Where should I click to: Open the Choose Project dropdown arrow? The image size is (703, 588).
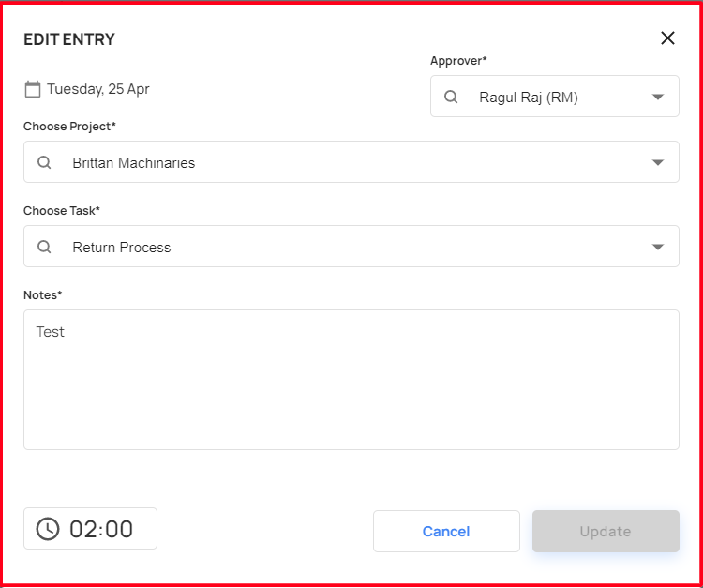pos(657,162)
